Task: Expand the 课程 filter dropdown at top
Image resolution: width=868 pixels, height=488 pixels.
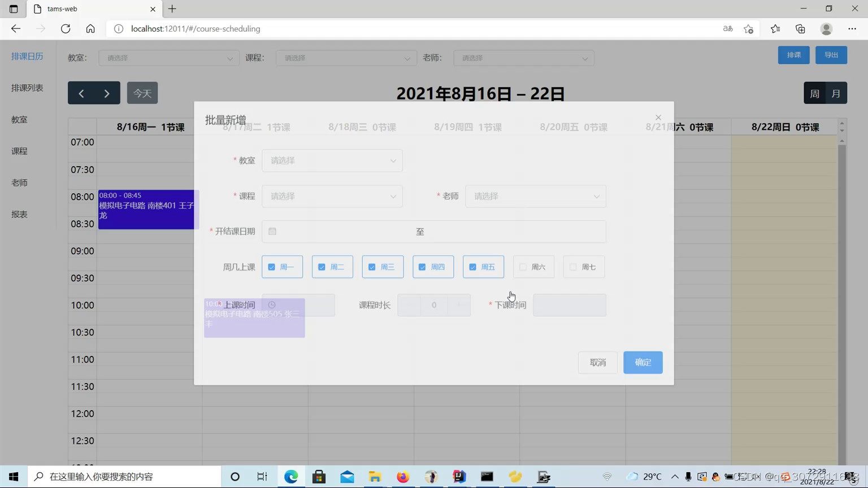Action: coord(346,58)
